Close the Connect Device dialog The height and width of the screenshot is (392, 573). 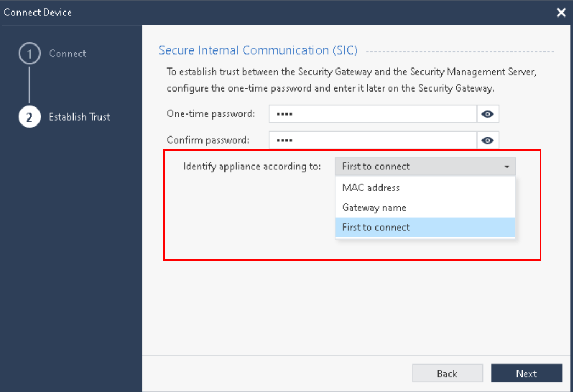coord(561,13)
